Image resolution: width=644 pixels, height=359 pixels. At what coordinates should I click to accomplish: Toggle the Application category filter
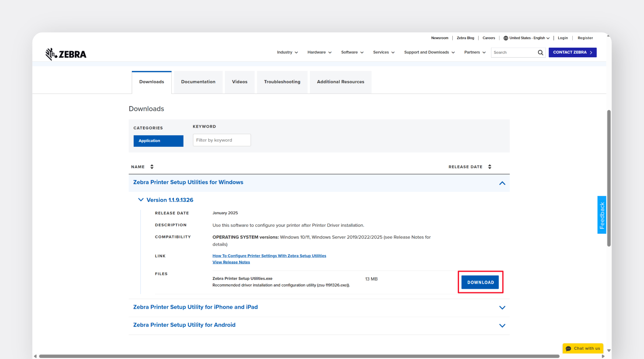[x=158, y=141]
